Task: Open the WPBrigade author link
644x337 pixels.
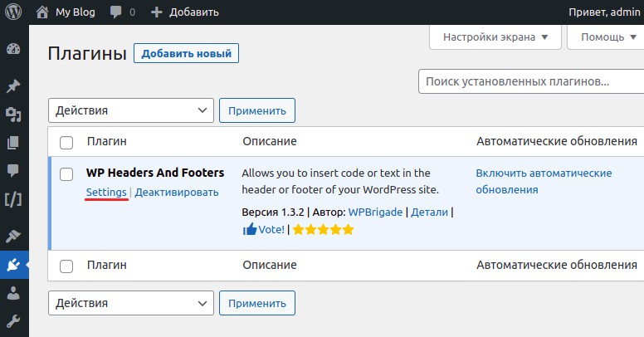Action: point(375,212)
